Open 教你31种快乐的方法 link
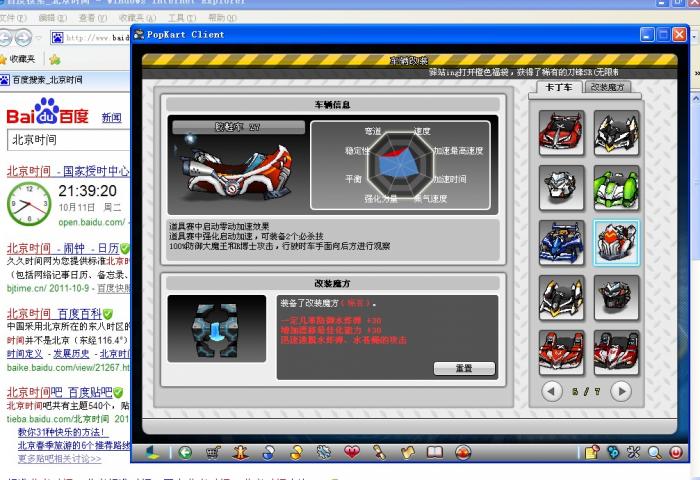The image size is (700, 480). point(62,432)
